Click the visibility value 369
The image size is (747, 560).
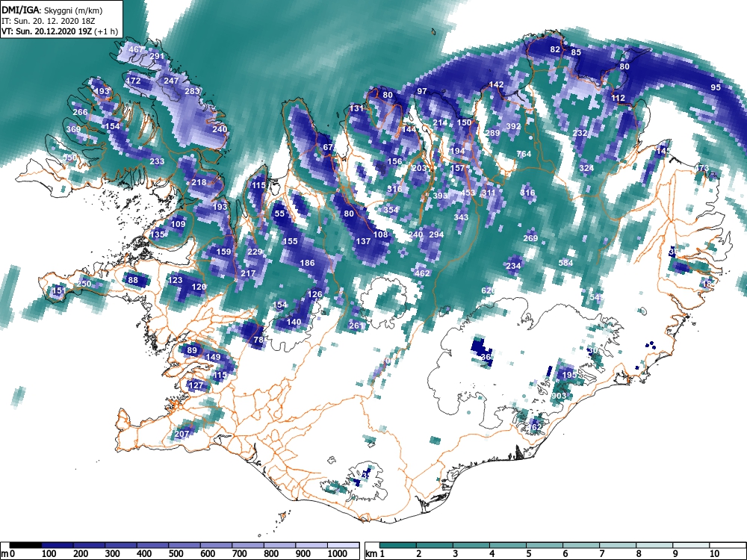coord(73,129)
